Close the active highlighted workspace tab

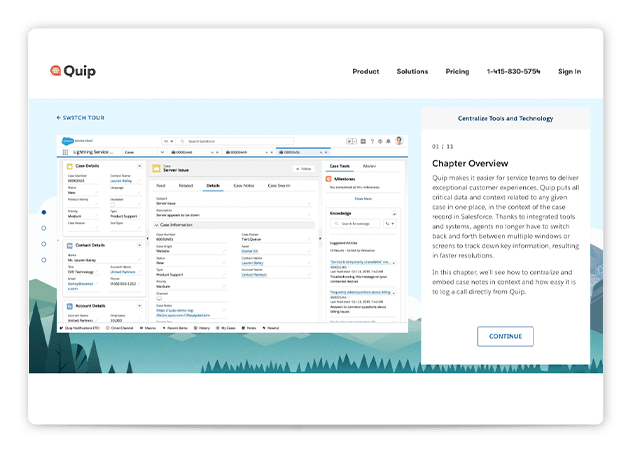[326, 152]
